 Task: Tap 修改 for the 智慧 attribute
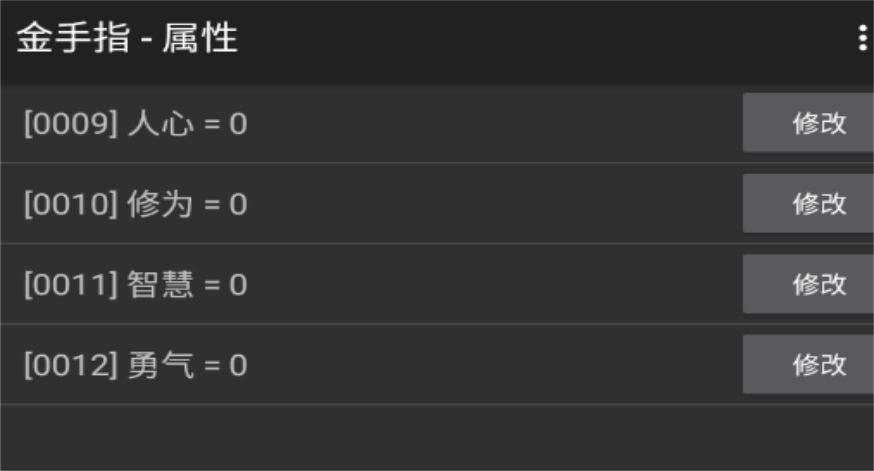click(x=808, y=284)
